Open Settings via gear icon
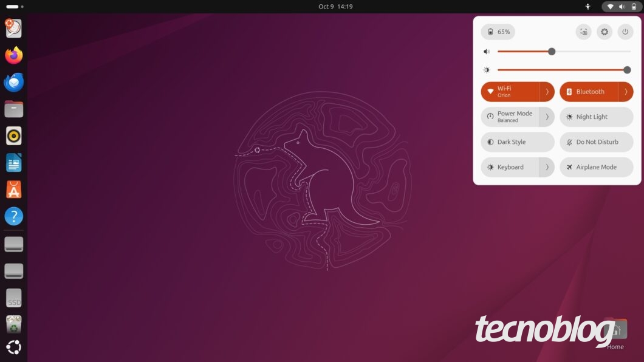Viewport: 644px width, 362px height. pos(604,32)
